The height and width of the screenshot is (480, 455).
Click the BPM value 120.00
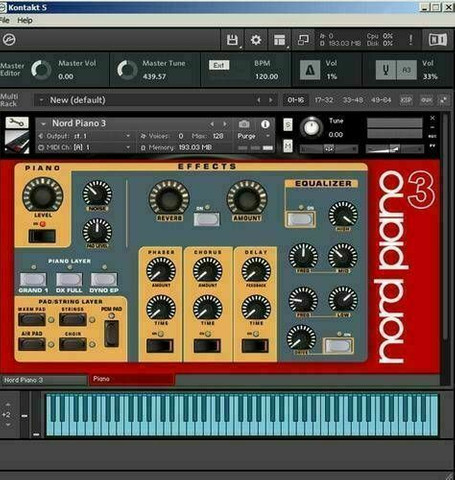coord(266,76)
